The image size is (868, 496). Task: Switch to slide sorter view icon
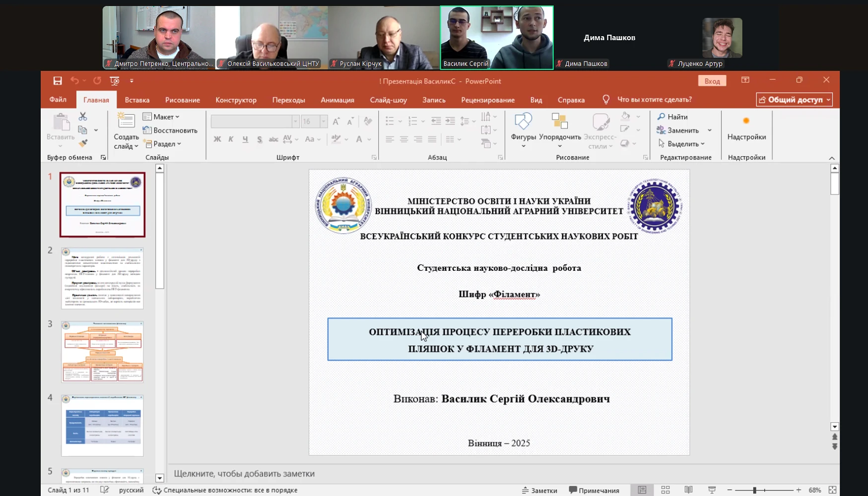point(665,490)
